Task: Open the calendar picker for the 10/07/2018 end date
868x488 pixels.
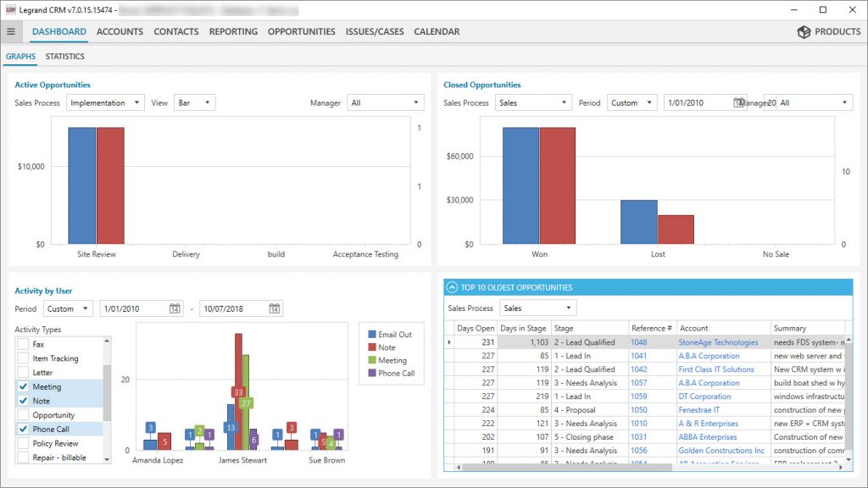Action: coord(273,308)
